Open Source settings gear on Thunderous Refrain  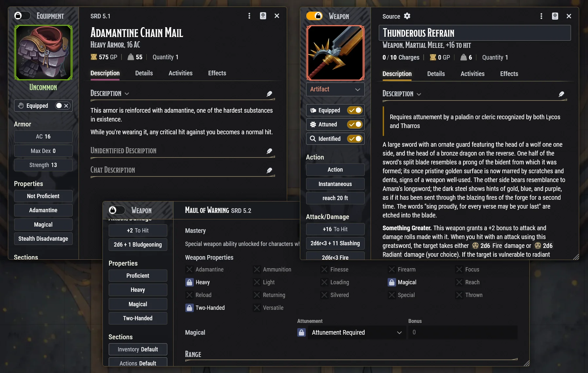(407, 16)
